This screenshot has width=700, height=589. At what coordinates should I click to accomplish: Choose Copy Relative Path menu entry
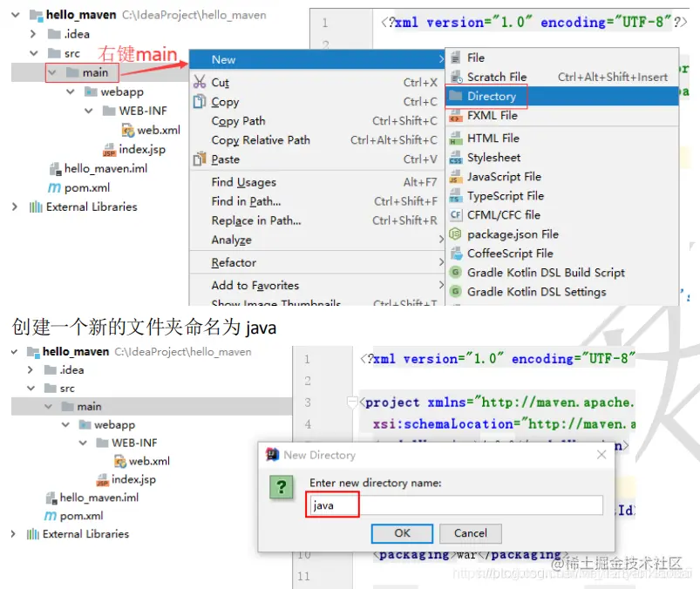click(x=317, y=140)
